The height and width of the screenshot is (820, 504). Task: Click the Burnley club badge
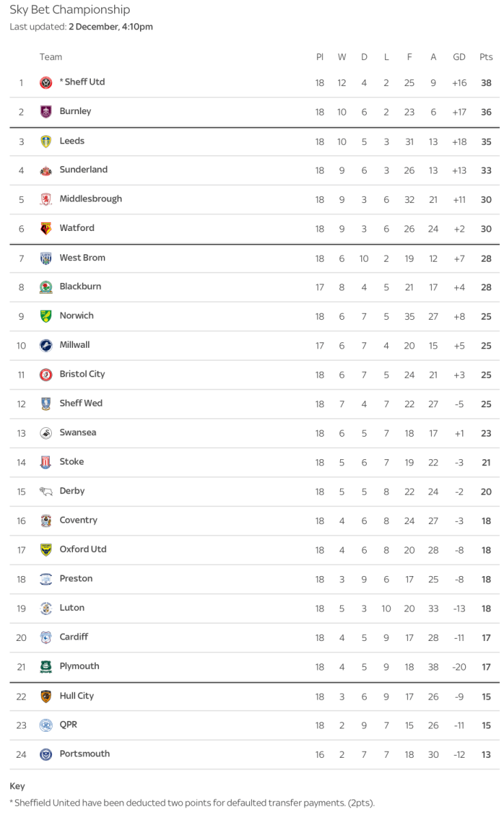coord(46,112)
